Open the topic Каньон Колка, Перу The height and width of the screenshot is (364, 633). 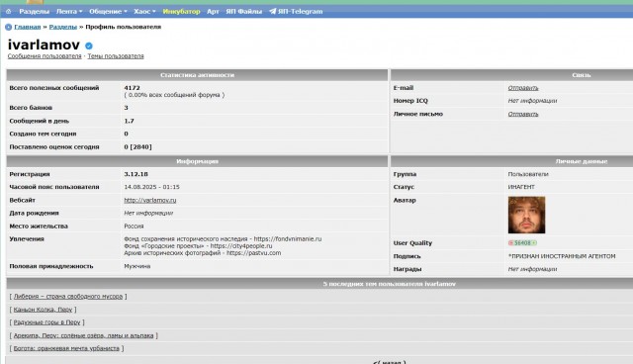(43, 310)
